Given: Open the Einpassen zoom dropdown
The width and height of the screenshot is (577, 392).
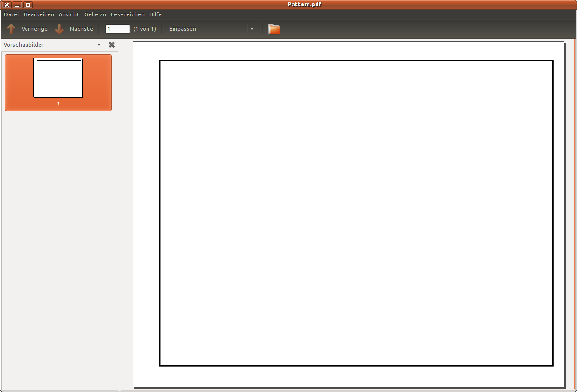Looking at the screenshot, I should click(252, 29).
